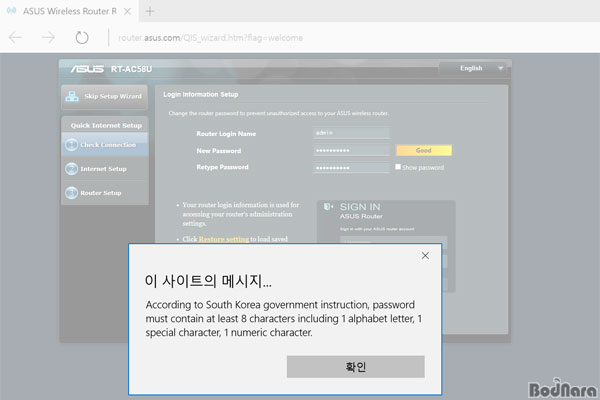This screenshot has width=600, height=400.
Task: Click the SIGN IN heading text
Action: (x=360, y=207)
